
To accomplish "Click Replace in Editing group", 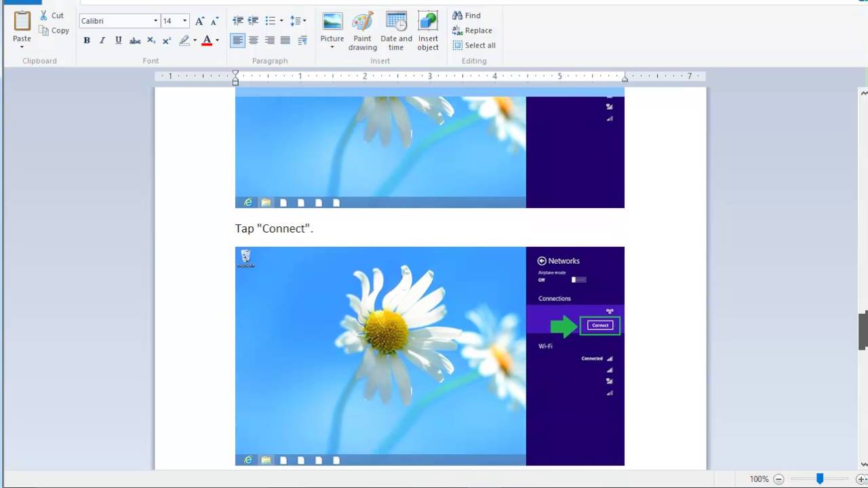I will (472, 30).
